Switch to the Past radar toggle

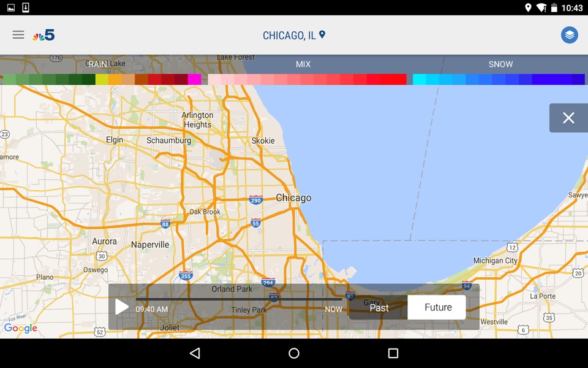point(379,307)
